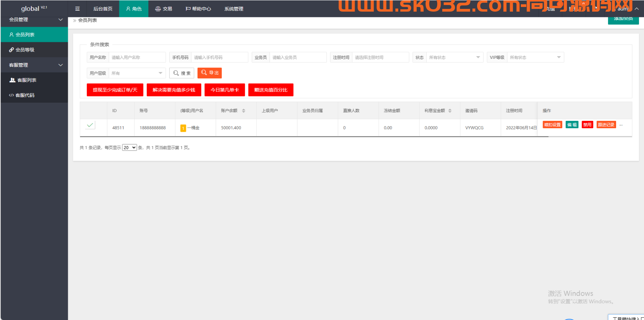Screen dimensions: 644x320
Task: Collapse the 客服管理 sidebar group
Action: 34,65
